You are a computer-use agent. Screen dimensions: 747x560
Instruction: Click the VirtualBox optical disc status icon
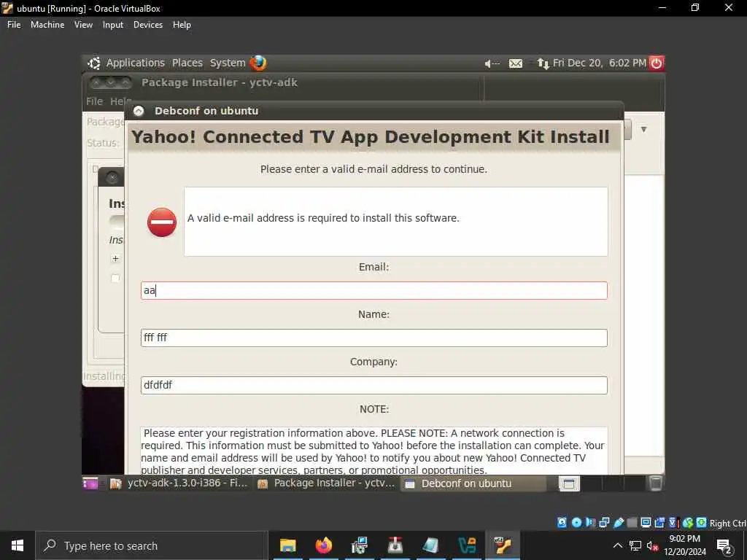(576, 523)
